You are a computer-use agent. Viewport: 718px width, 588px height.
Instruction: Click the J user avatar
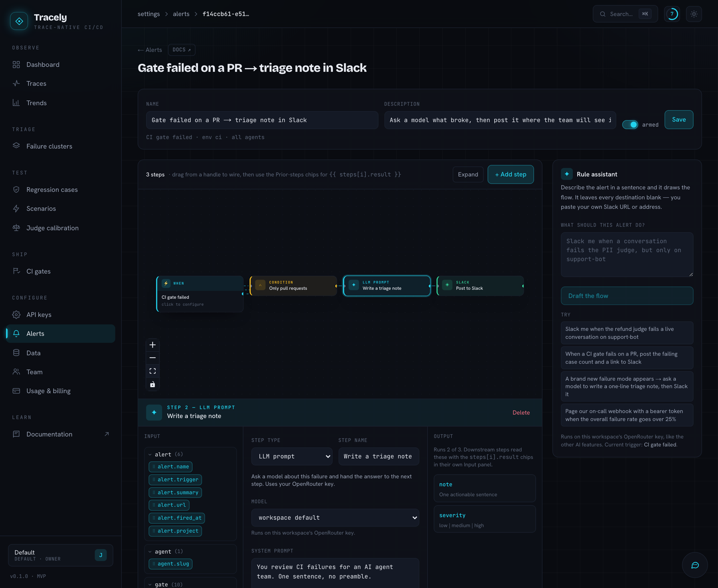click(x=101, y=555)
